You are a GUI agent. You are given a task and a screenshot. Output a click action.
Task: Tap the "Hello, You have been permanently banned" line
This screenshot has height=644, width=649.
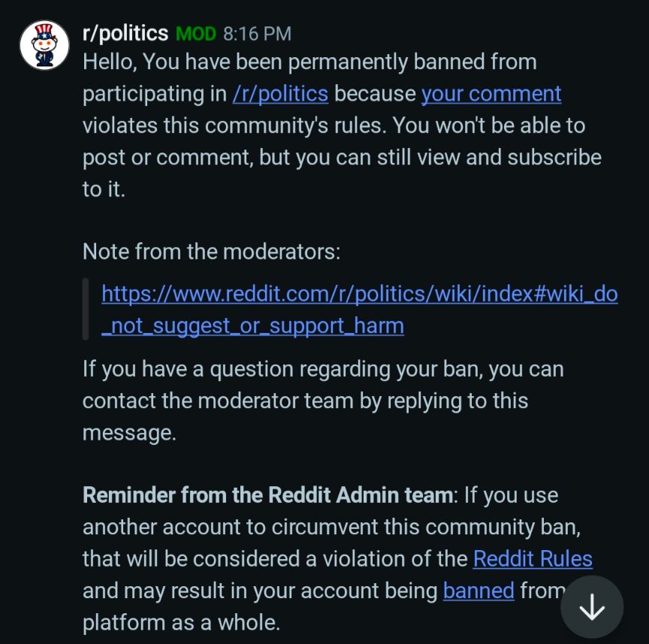309,62
